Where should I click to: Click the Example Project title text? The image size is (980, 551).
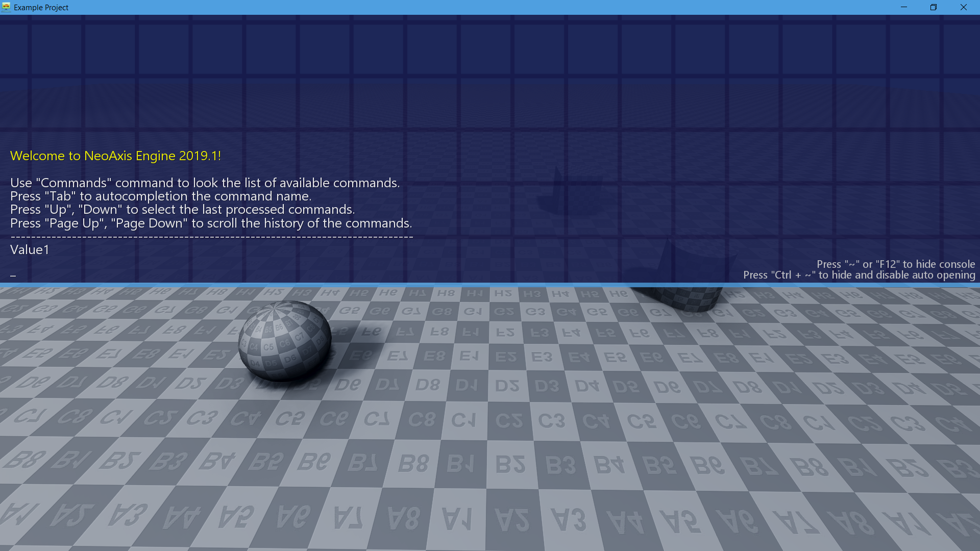tap(41, 7)
